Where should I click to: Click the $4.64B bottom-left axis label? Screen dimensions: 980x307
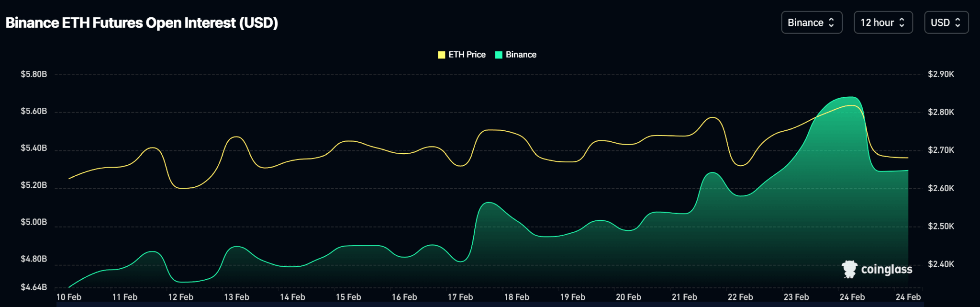(x=33, y=287)
